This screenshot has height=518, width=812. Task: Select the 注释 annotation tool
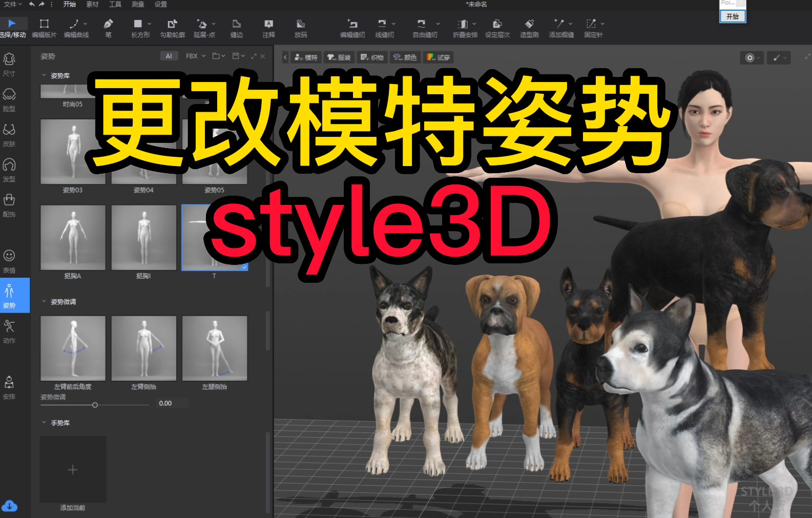click(x=268, y=28)
